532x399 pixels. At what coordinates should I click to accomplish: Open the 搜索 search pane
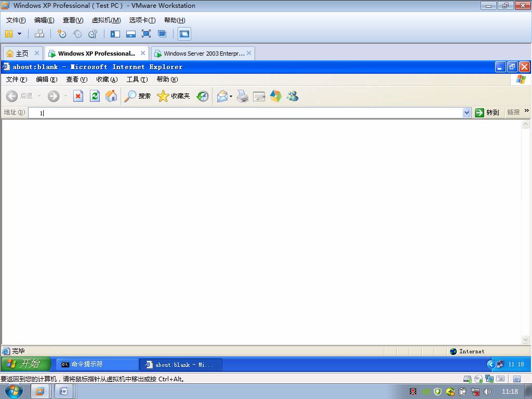click(137, 96)
